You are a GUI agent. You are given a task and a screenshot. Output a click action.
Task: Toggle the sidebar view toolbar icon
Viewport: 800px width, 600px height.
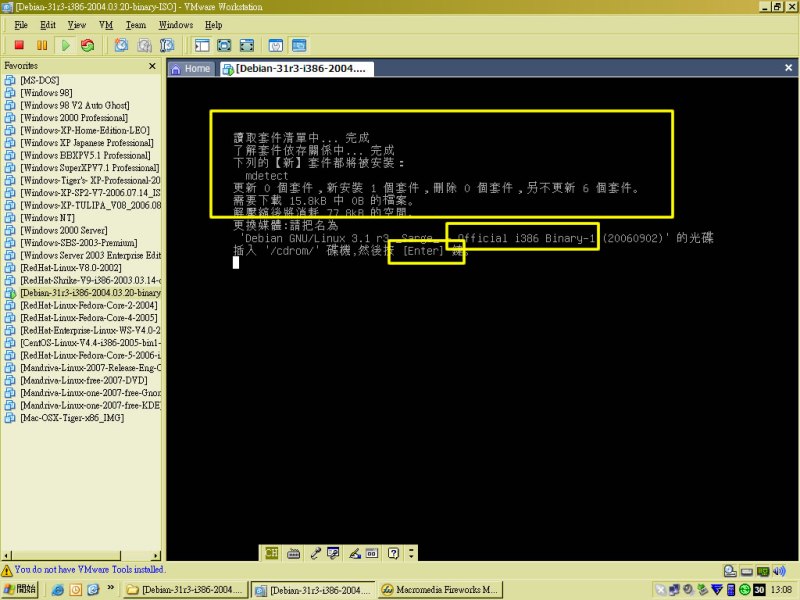click(202, 45)
